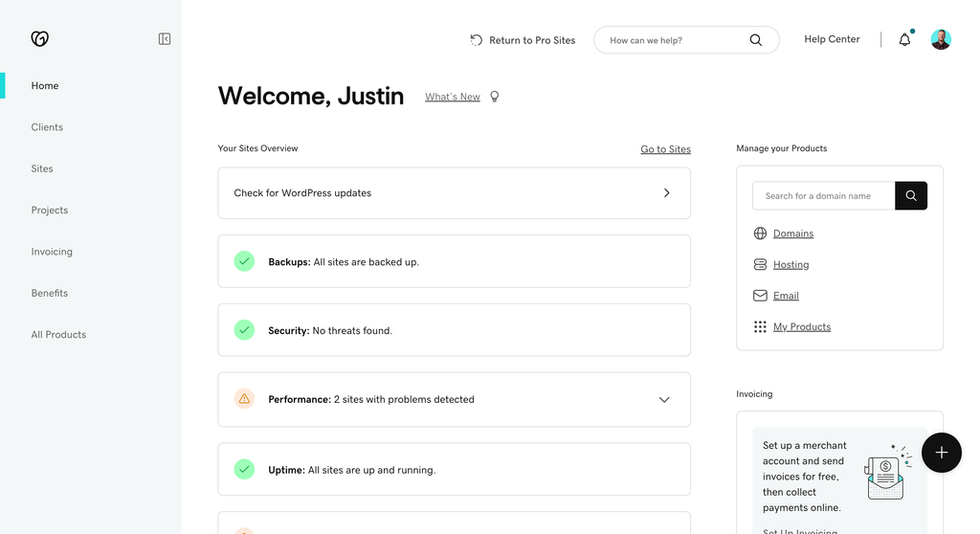The height and width of the screenshot is (534, 980).
Task: Select Projects from the left navigation
Action: tap(50, 211)
